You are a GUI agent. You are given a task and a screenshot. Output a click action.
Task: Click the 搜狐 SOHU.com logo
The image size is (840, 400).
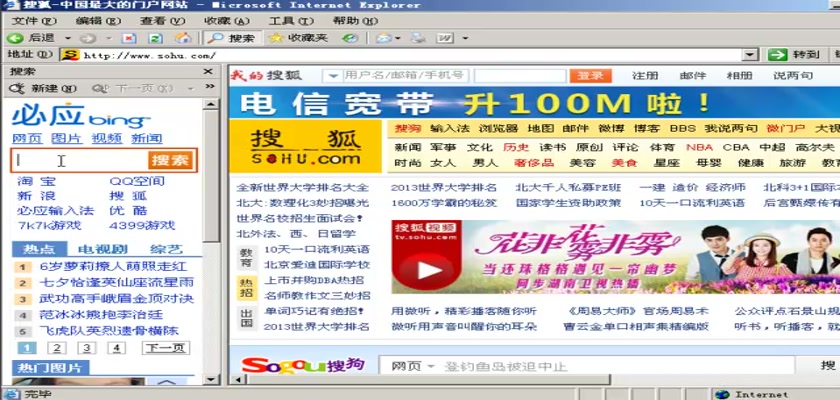point(305,146)
